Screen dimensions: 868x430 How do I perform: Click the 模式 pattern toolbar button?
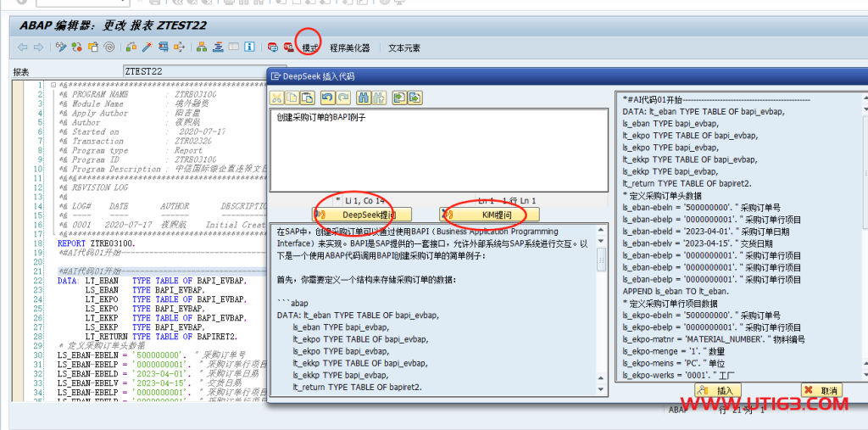pos(310,48)
